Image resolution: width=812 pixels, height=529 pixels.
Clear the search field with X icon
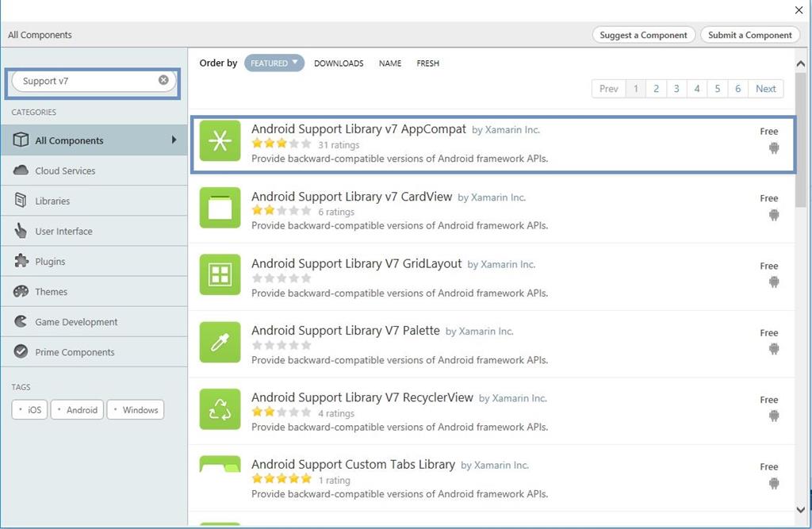[163, 80]
